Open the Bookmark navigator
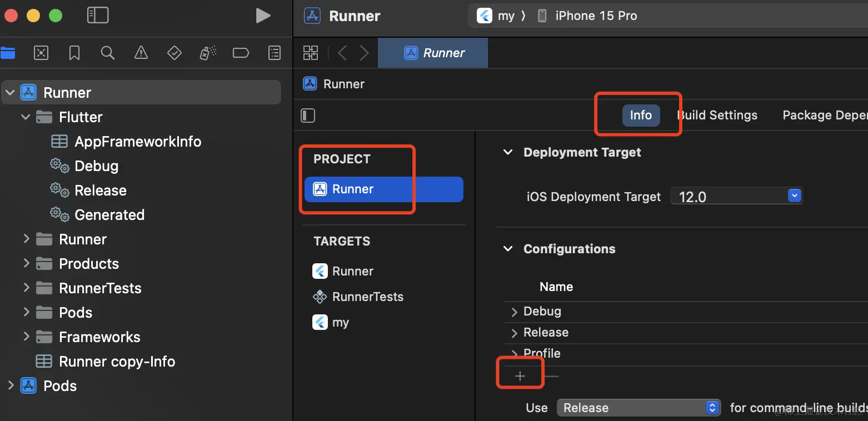 [74, 53]
